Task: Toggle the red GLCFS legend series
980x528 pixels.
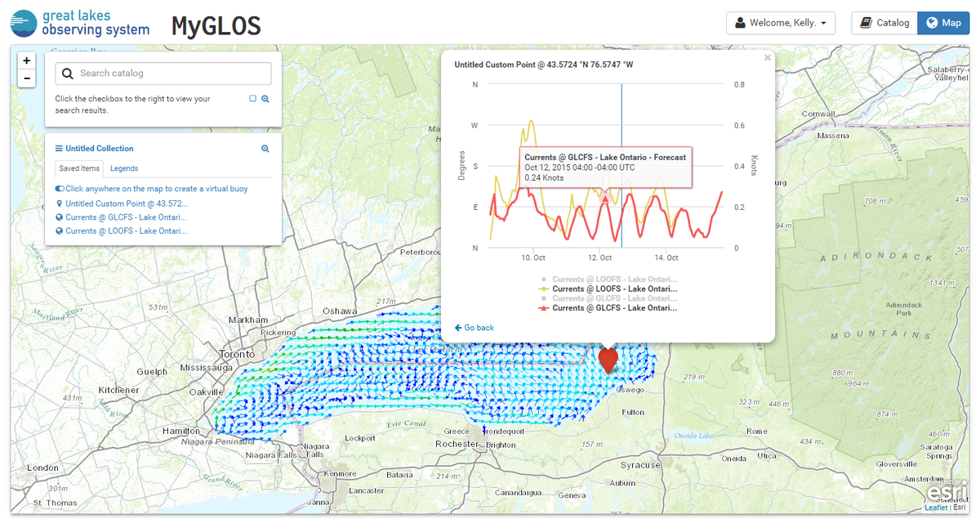Action: pyautogui.click(x=608, y=308)
